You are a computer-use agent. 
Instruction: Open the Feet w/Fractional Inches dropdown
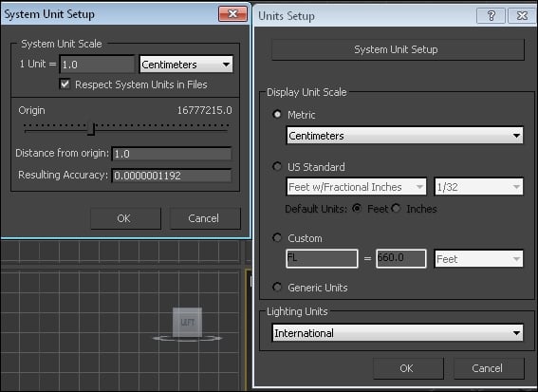[356, 187]
